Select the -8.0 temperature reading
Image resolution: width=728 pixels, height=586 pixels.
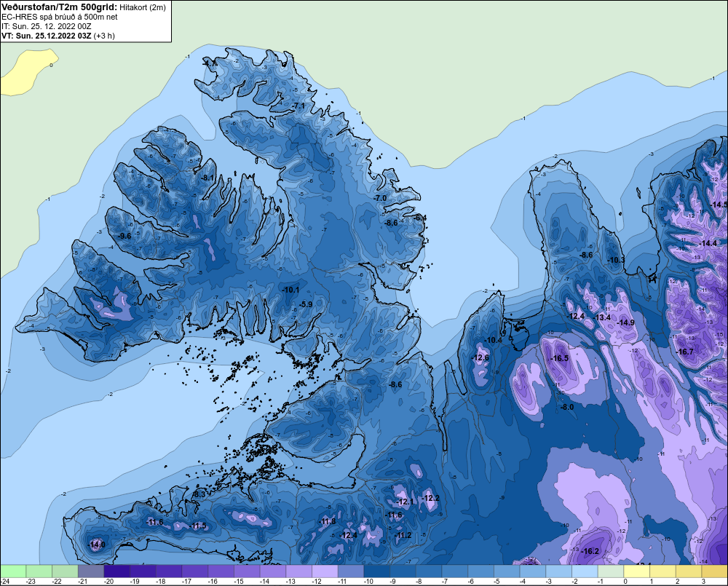(568, 407)
